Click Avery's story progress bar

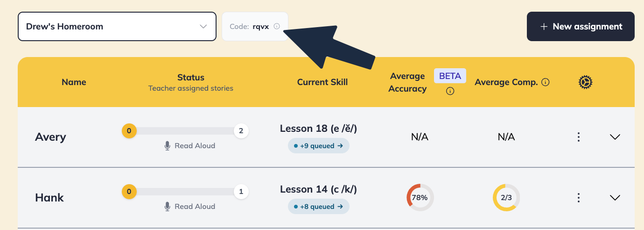coord(185,131)
